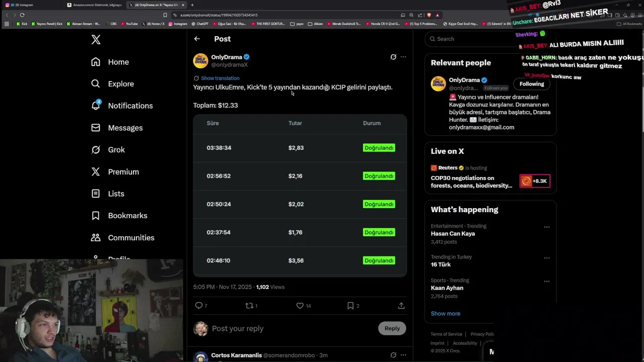Click the Grok icon on Cortos Karamanlis reply
The width and height of the screenshot is (644, 362).
pyautogui.click(x=393, y=355)
